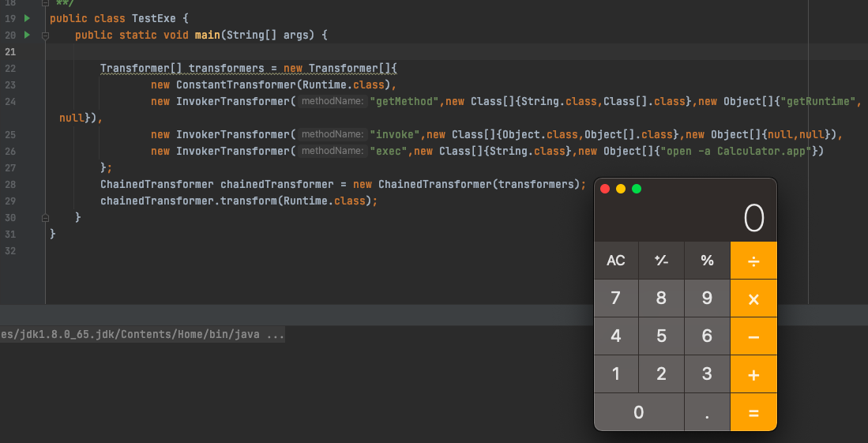Click the multiply key on Calculator
The height and width of the screenshot is (443, 868).
[x=753, y=298]
